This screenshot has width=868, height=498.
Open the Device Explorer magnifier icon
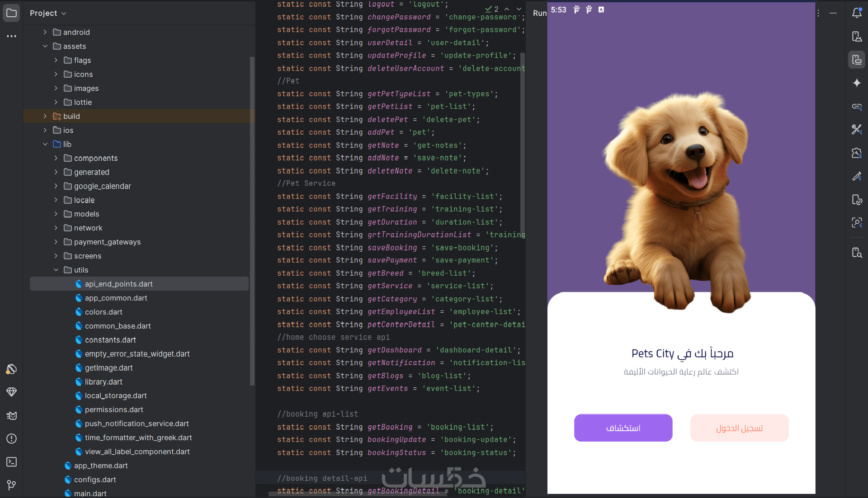pos(856,252)
